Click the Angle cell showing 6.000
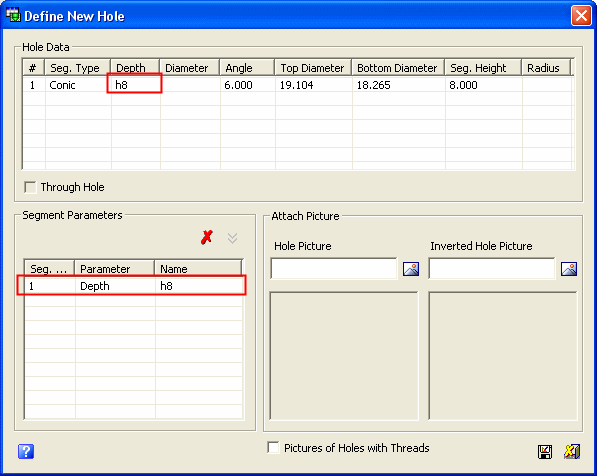This screenshot has height=476, width=597. [247, 85]
